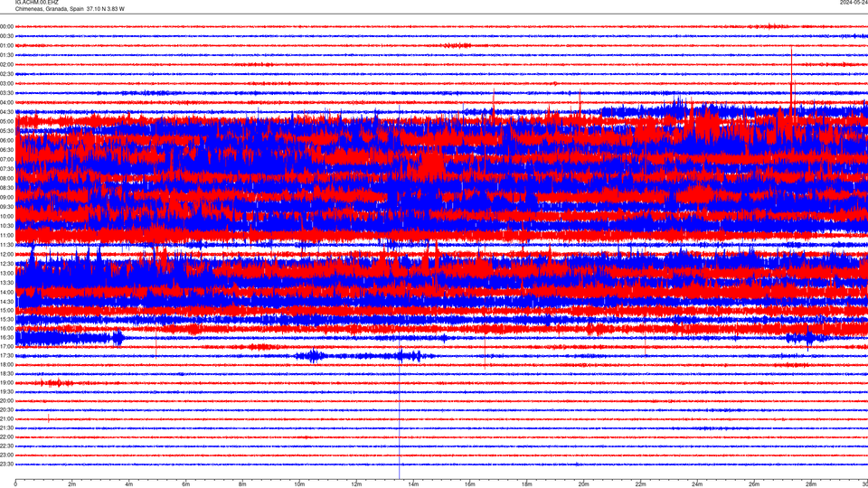Click the 18m minute-axis label
This screenshot has width=868, height=488.
pos(526,484)
